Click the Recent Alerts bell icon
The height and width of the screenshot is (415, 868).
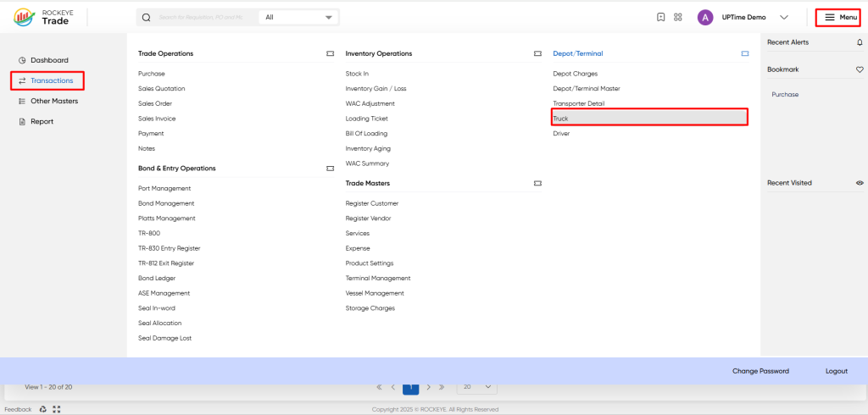860,42
